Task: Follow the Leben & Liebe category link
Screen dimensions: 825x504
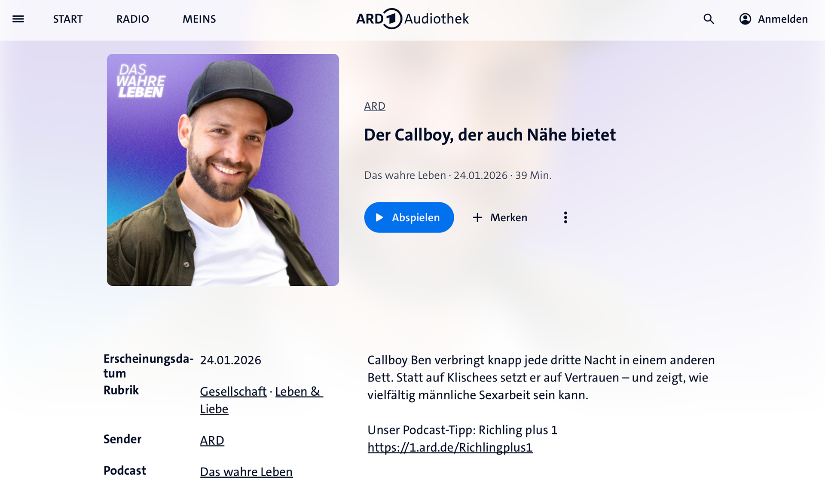Action: (298, 391)
